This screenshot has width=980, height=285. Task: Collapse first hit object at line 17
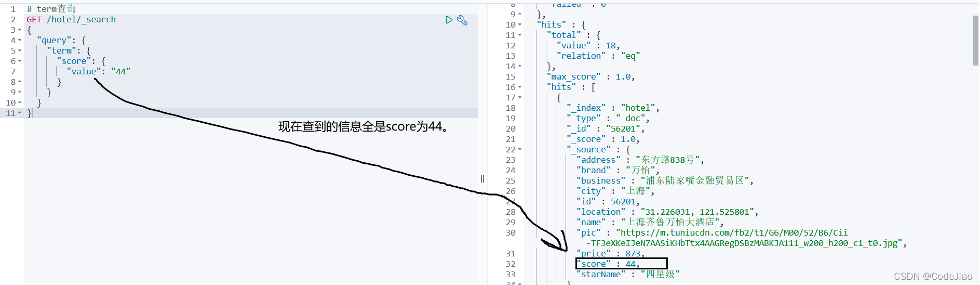pyautogui.click(x=520, y=97)
